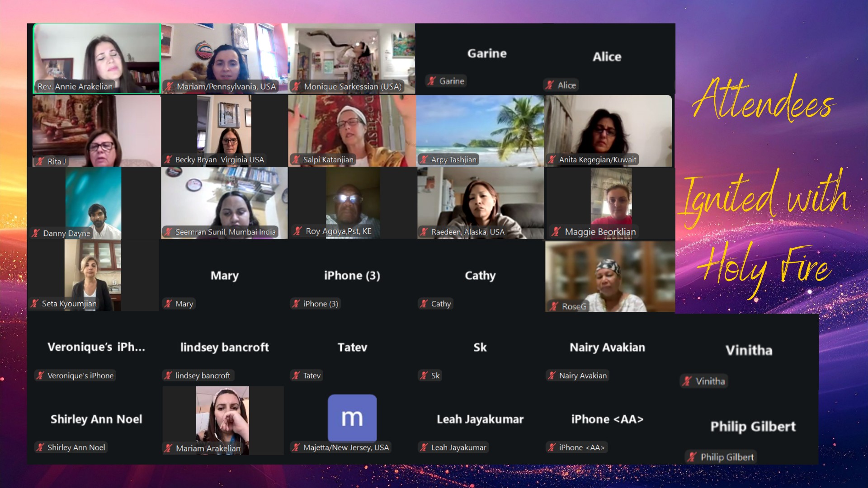Click muted mic icon beside Tatev

click(296, 375)
